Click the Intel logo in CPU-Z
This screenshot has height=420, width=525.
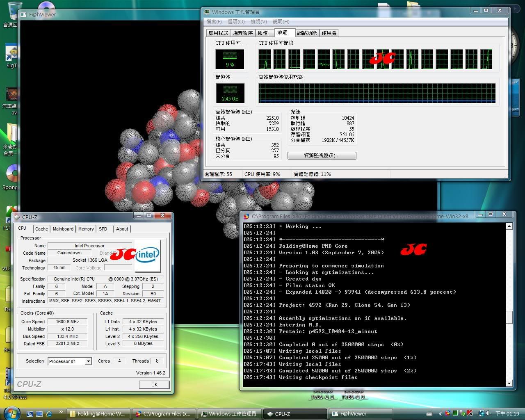(147, 255)
